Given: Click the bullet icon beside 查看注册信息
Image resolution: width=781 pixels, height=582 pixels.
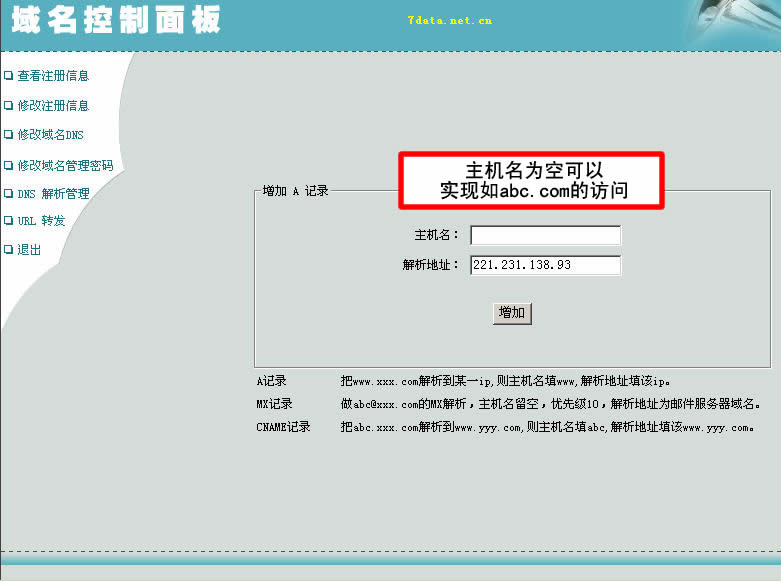Looking at the screenshot, I should 8,76.
